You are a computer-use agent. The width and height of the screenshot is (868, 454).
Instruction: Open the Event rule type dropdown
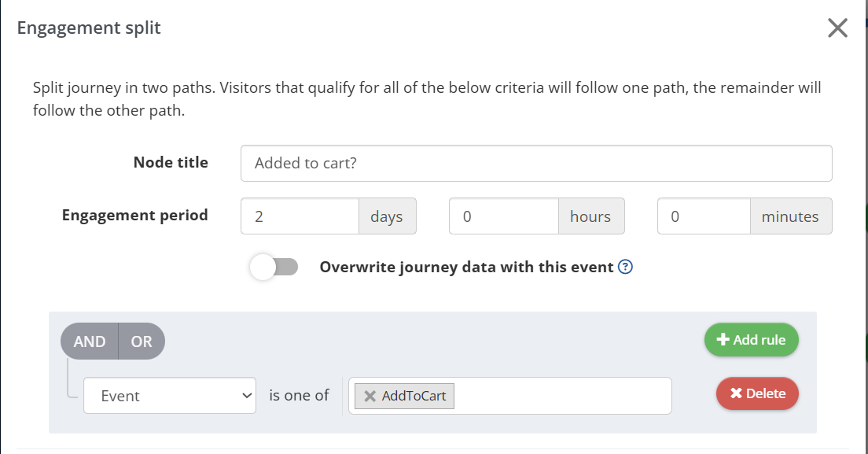pos(170,395)
